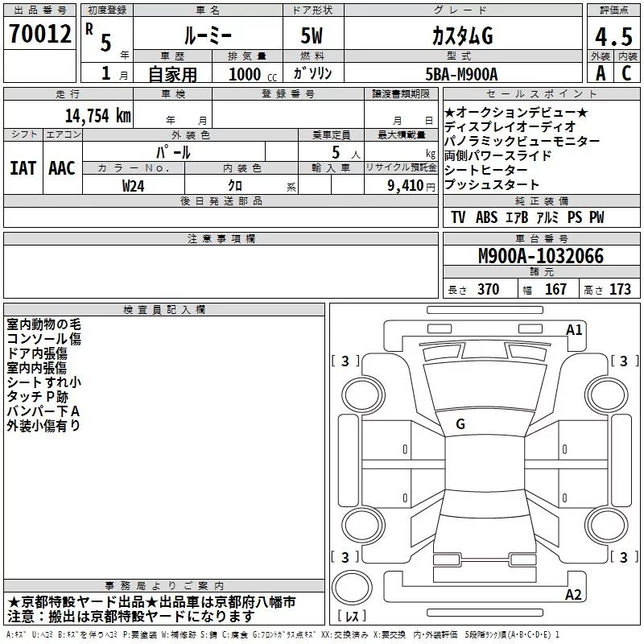The image size is (644, 644).
Task: Select chassis number M900A-1032066
Action: pos(541,256)
